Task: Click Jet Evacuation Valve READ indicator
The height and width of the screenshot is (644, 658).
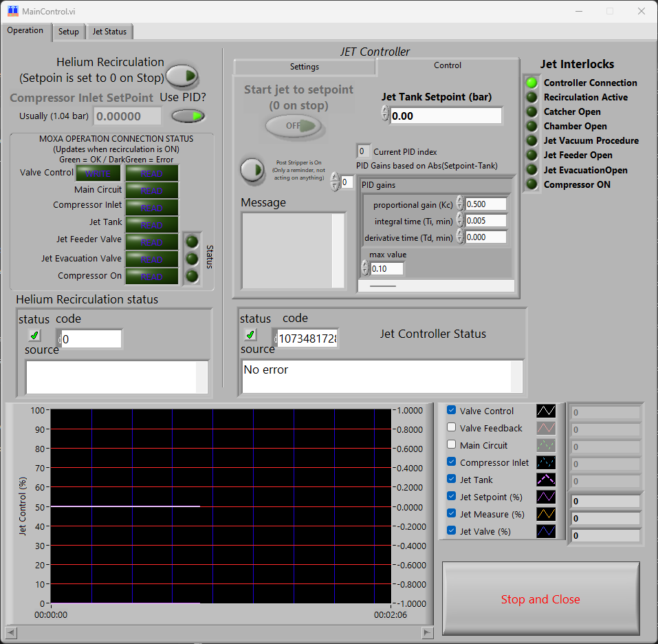Action: (151, 259)
